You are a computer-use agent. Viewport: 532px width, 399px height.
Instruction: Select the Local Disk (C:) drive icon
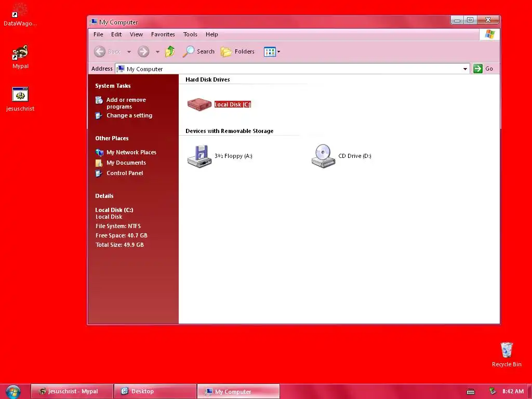(x=199, y=104)
